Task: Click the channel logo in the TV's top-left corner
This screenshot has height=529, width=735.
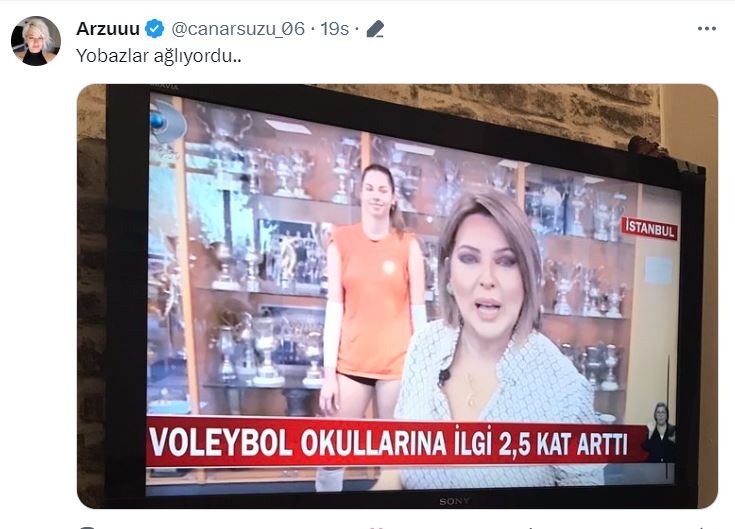Action: point(164,121)
